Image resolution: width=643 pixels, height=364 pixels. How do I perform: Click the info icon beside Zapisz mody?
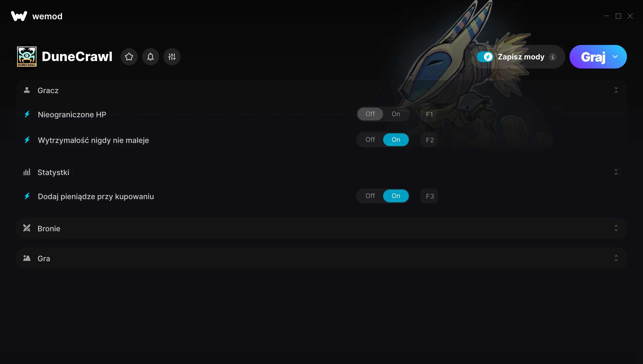(552, 57)
